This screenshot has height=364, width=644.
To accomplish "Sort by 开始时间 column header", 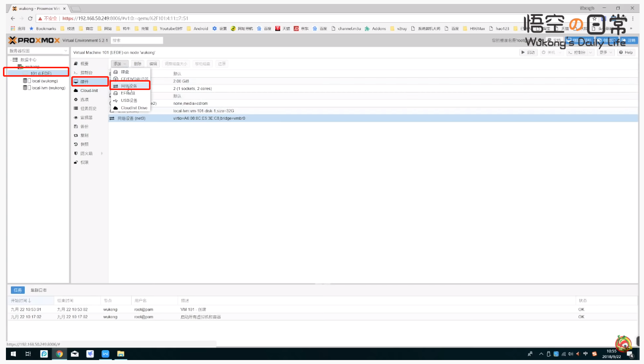I will click(31, 300).
